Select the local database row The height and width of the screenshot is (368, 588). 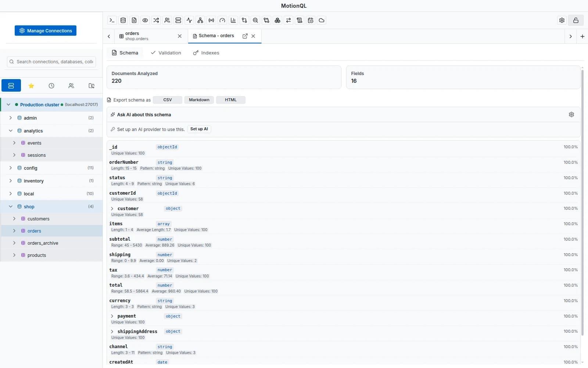pos(51,194)
